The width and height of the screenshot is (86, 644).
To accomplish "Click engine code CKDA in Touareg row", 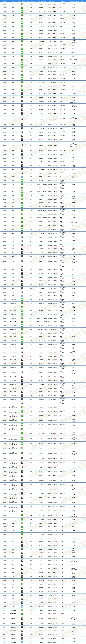I will (x=73, y=638).
